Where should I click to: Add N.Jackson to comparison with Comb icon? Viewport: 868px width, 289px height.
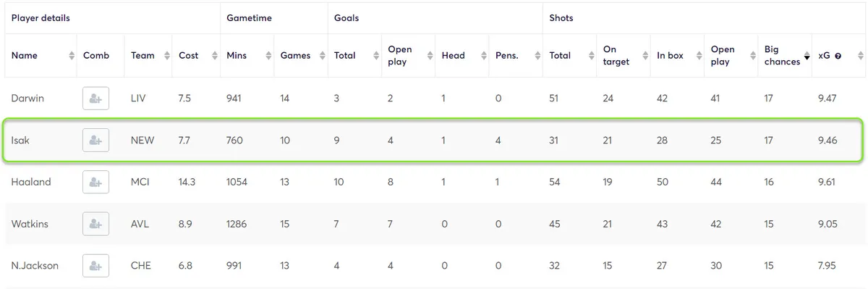pos(95,266)
